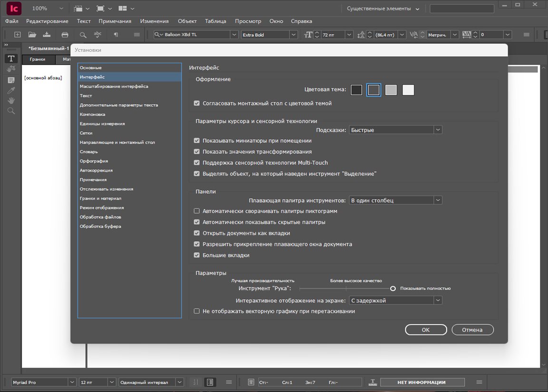This screenshot has width=548, height=392.
Task: Open the 'Подсказки' dropdown
Action: 395,130
